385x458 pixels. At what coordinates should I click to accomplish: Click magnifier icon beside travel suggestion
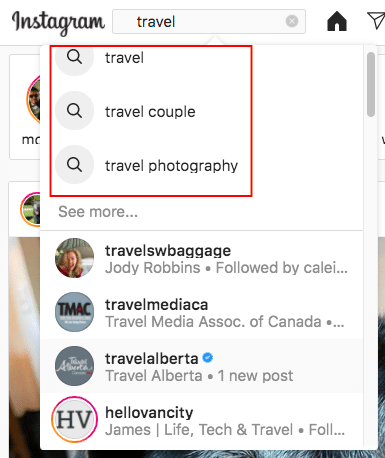pos(74,57)
